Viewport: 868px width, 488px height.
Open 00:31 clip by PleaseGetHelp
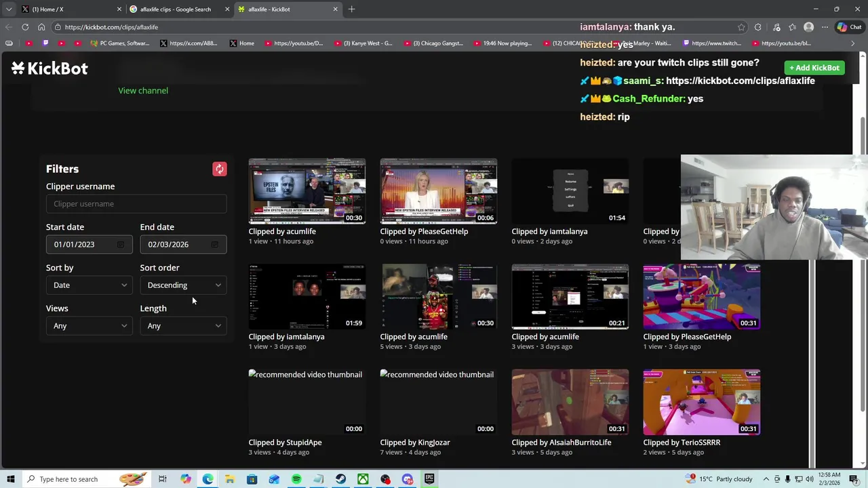[x=702, y=296]
